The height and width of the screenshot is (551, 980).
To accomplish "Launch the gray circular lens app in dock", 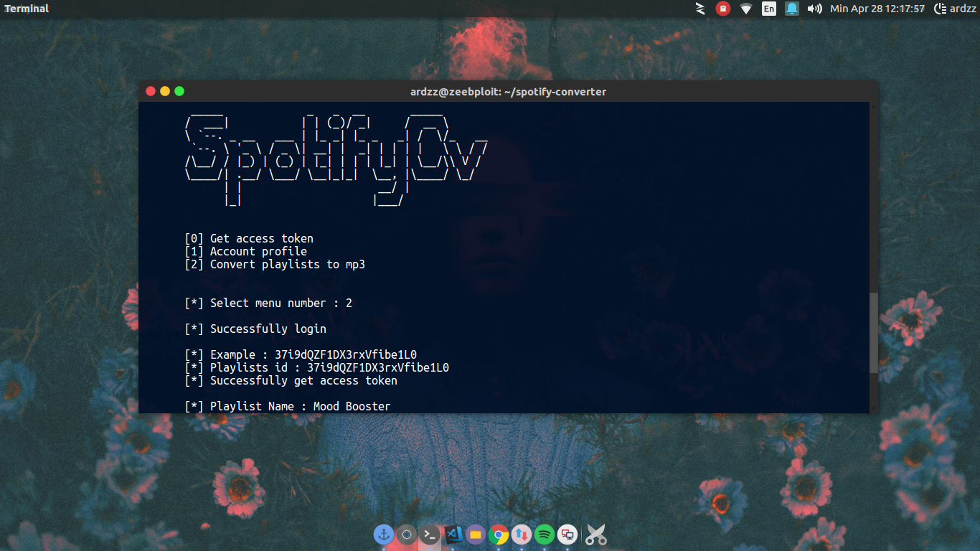I will tap(407, 534).
